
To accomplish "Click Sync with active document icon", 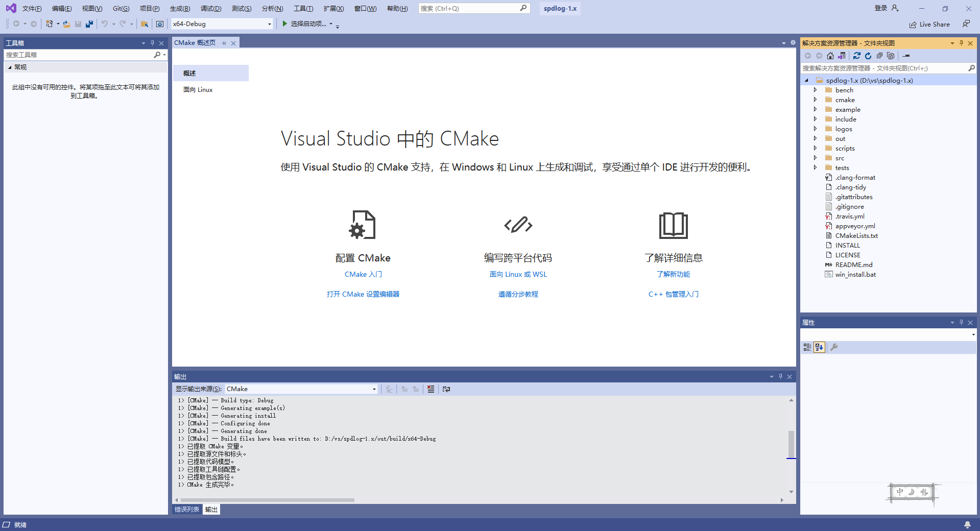I will pos(856,56).
